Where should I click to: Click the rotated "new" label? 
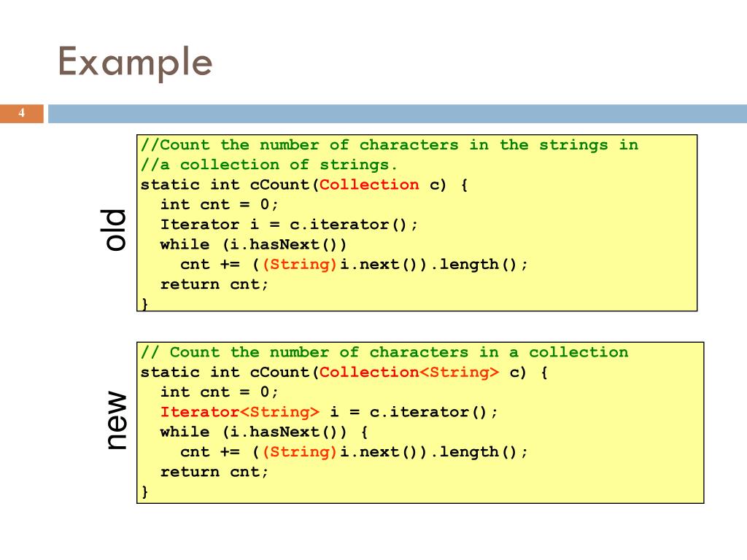[116, 421]
